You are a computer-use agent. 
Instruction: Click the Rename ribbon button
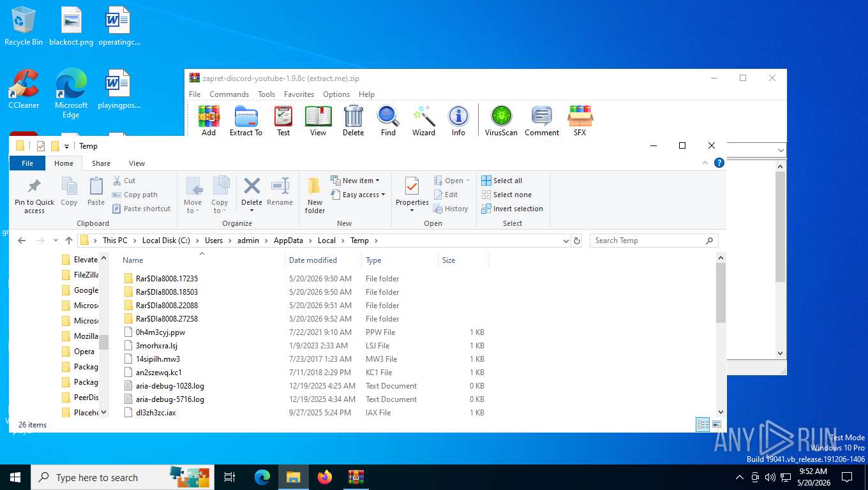point(280,192)
